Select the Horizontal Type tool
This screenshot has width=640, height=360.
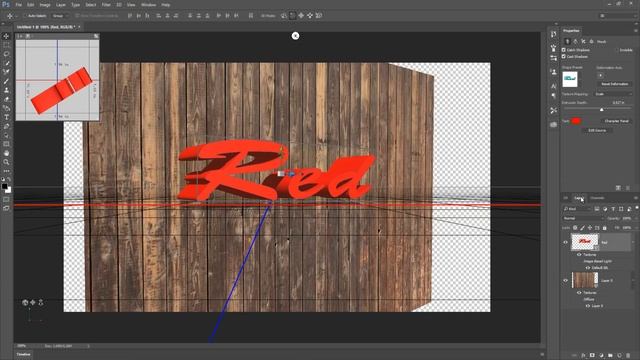tap(6, 117)
